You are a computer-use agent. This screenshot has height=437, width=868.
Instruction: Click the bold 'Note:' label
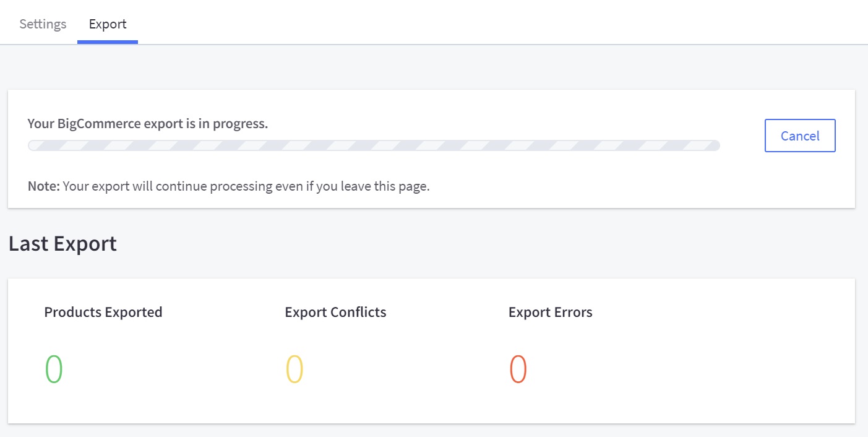click(43, 186)
